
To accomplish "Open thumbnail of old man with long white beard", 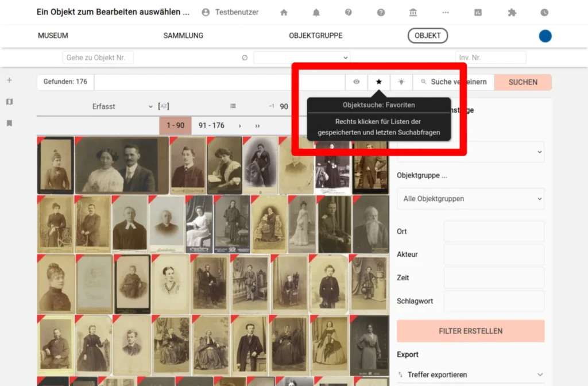I will pyautogui.click(x=370, y=224).
